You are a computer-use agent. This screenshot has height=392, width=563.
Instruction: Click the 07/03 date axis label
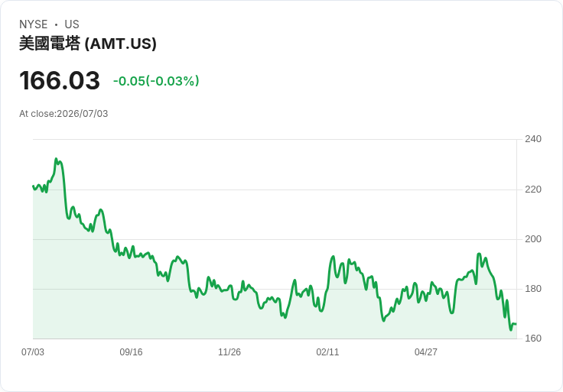click(33, 352)
